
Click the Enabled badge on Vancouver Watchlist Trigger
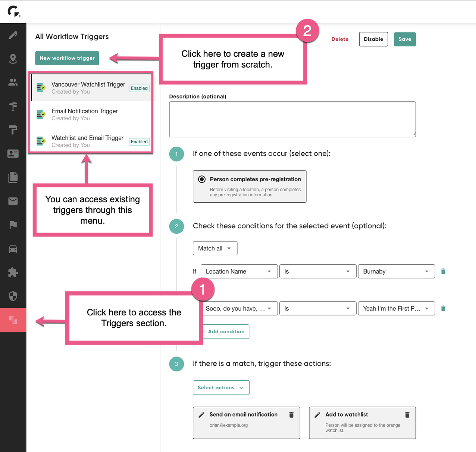[139, 88]
